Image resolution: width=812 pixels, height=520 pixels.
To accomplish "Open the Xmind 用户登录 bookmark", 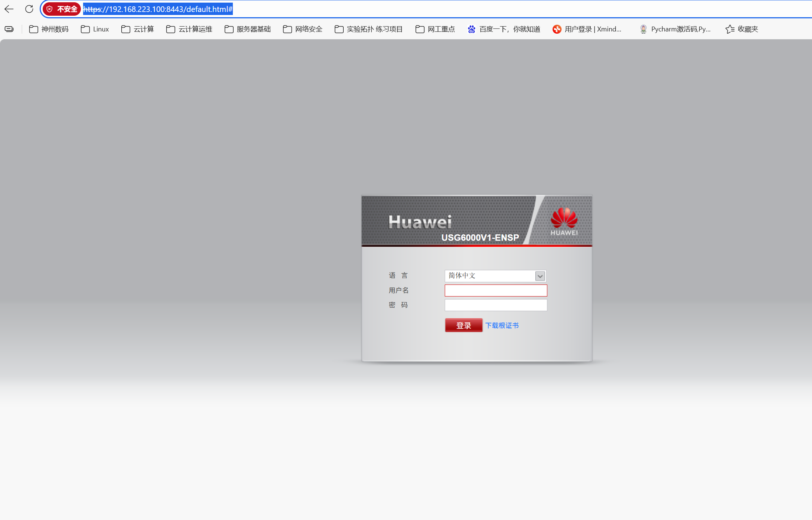I will 587,29.
